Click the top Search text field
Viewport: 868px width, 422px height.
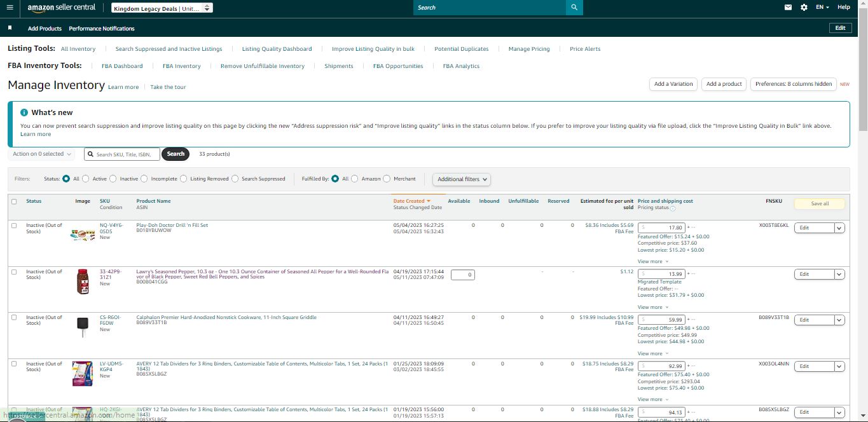click(x=490, y=8)
